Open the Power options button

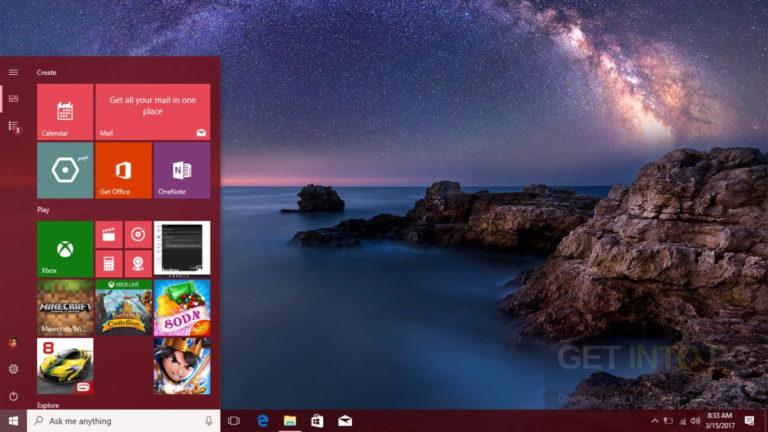pyautogui.click(x=13, y=396)
